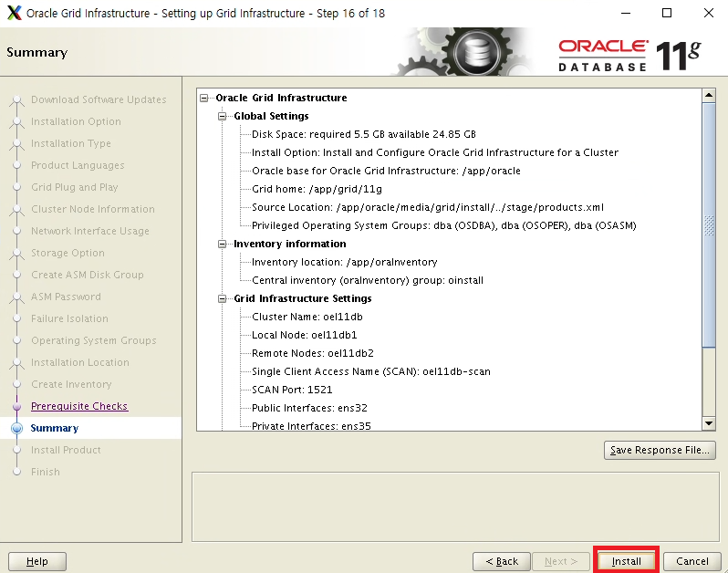Click Create ASM Disk Group step
The width and height of the screenshot is (728, 573).
[88, 275]
